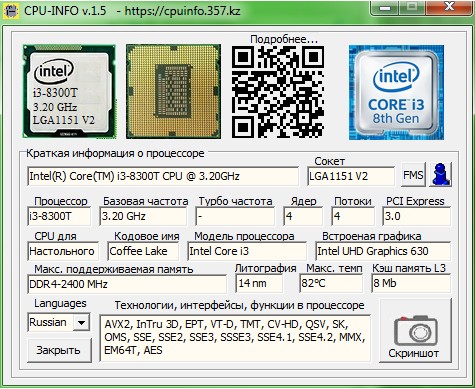Click the Модель процессора field Intel Core i3
475x389 pixels.
click(x=247, y=251)
